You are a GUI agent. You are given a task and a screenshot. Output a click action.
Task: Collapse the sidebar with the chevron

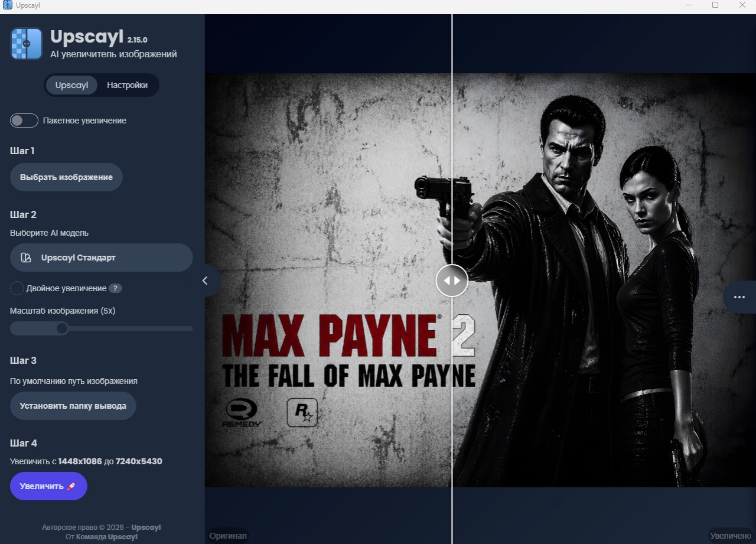tap(206, 281)
